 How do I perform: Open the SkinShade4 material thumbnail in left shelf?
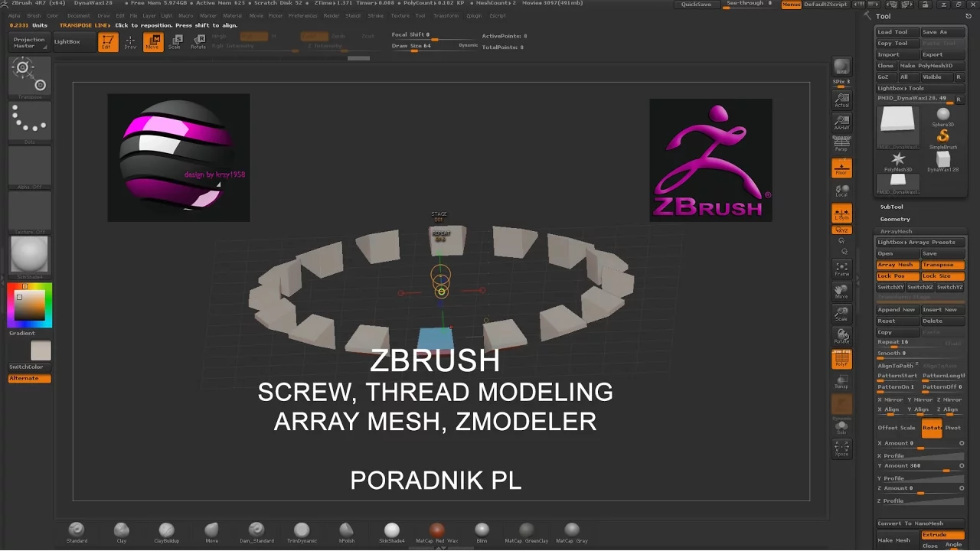click(x=30, y=256)
